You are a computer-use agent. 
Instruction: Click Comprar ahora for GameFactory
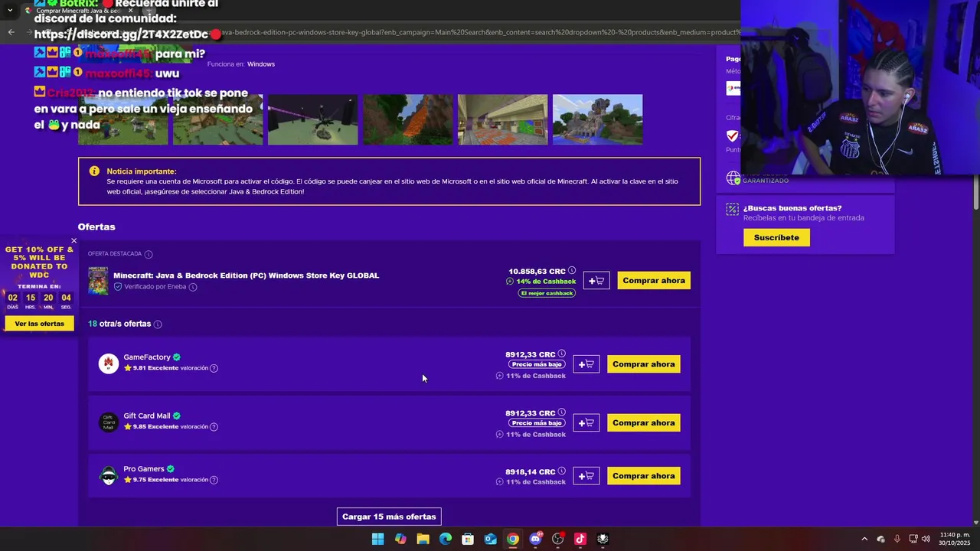point(644,364)
